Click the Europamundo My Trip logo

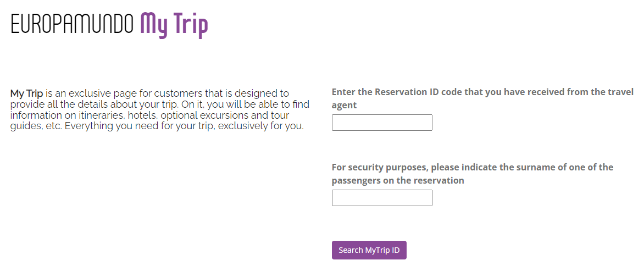(109, 24)
